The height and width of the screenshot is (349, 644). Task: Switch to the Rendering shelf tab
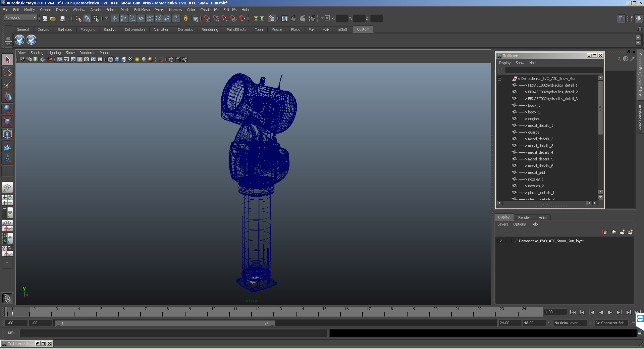point(210,30)
